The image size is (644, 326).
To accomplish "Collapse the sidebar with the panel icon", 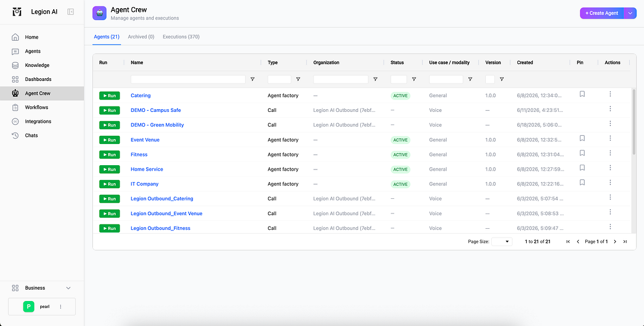I will (x=71, y=12).
